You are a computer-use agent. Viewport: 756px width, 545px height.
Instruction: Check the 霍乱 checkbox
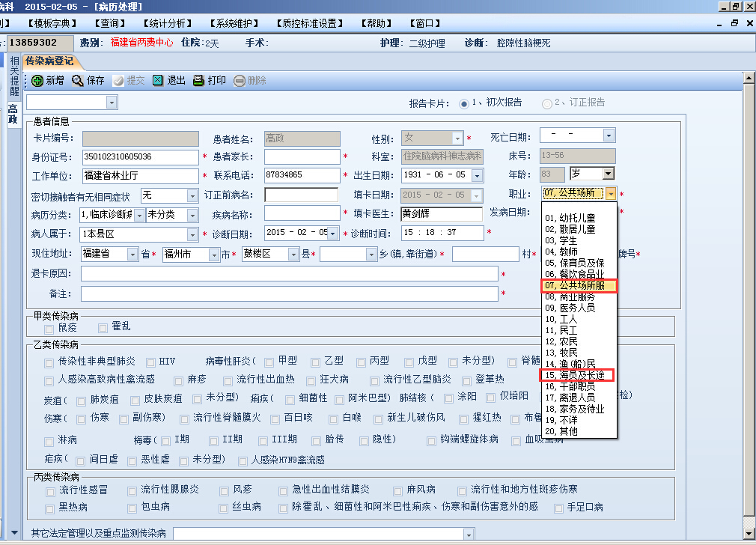click(x=103, y=328)
